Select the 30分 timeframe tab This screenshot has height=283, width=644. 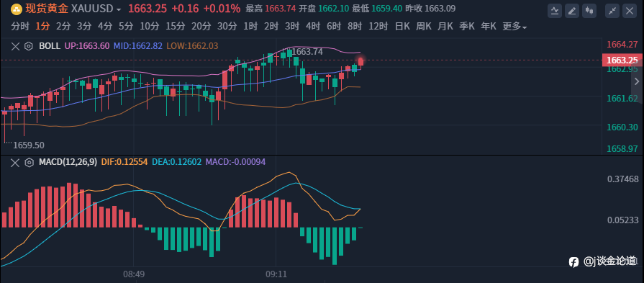pyautogui.click(x=227, y=27)
